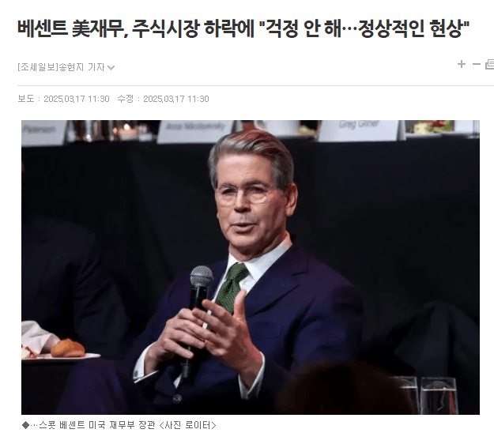Select the 보도 publish date text
Image resolution: width=494 pixels, height=448 pixels.
coord(63,99)
